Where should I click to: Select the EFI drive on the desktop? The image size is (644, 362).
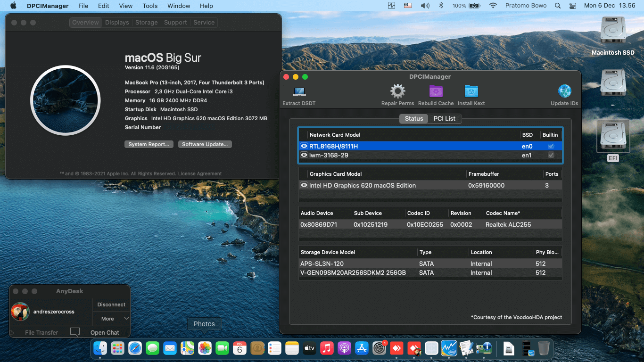[x=613, y=137]
